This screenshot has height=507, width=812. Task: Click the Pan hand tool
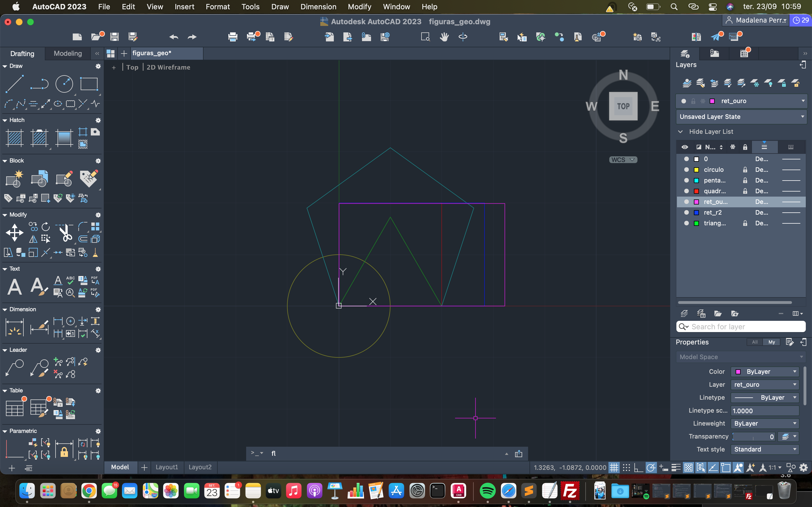click(x=444, y=37)
